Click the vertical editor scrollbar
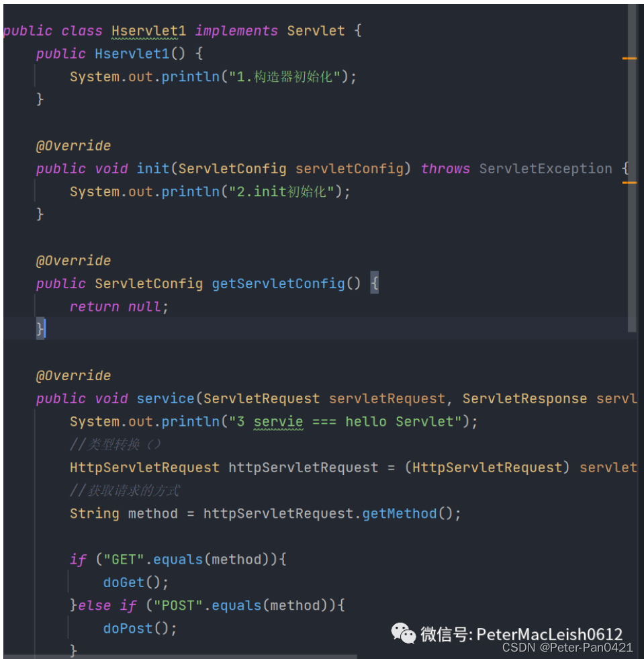 coord(632,168)
